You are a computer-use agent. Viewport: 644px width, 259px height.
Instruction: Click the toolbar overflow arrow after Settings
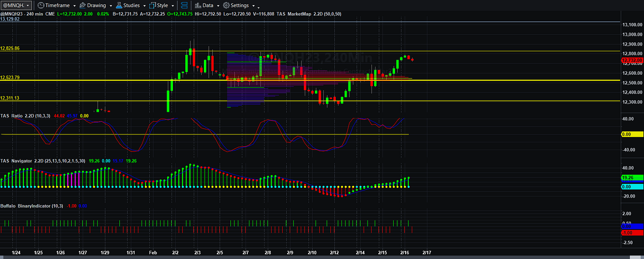(x=258, y=7)
